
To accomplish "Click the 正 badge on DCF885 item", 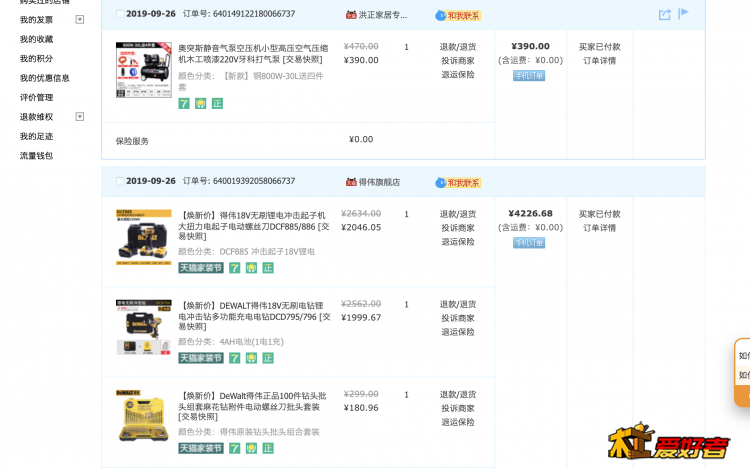I will click(268, 268).
